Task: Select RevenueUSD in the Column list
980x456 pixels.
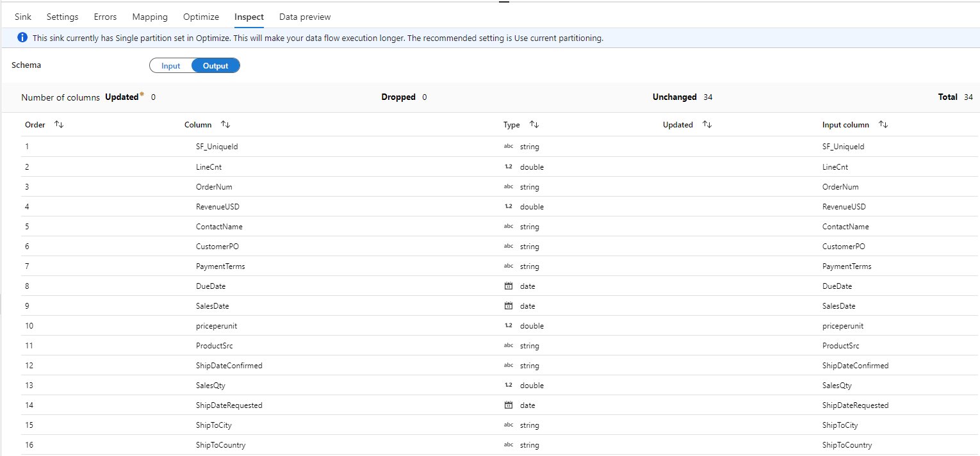Action: tap(218, 207)
